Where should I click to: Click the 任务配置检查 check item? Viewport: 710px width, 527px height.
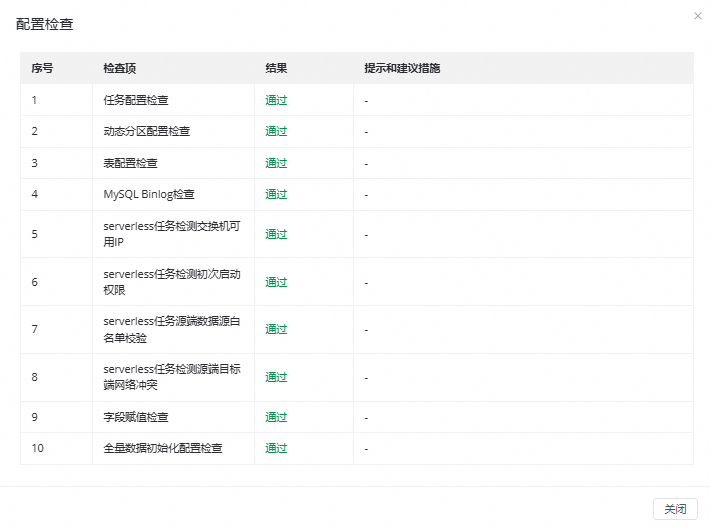tap(136, 100)
